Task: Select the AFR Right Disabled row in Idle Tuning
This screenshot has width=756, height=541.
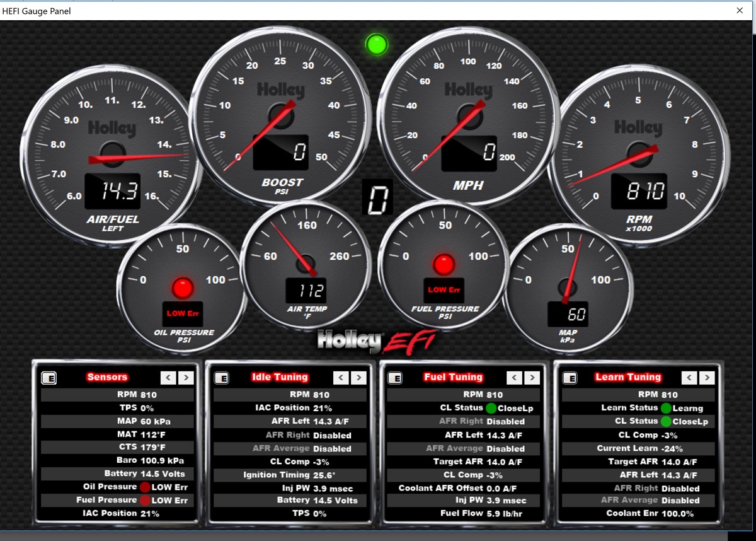Action: [x=290, y=435]
